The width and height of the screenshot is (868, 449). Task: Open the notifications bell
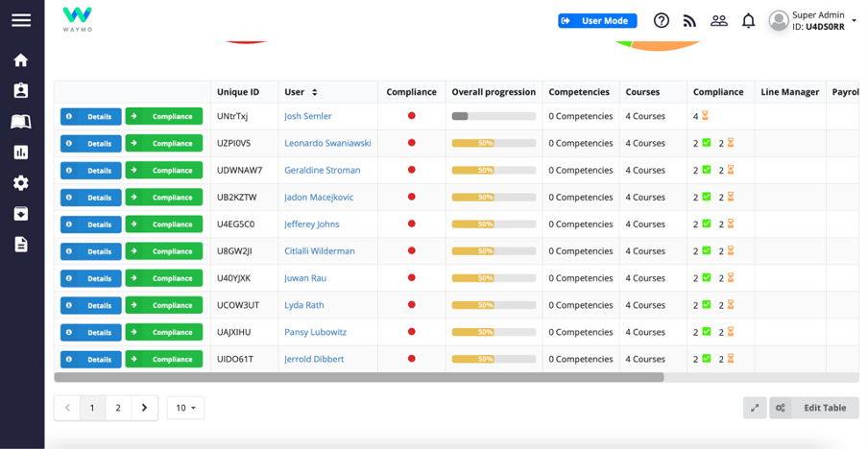click(x=748, y=21)
